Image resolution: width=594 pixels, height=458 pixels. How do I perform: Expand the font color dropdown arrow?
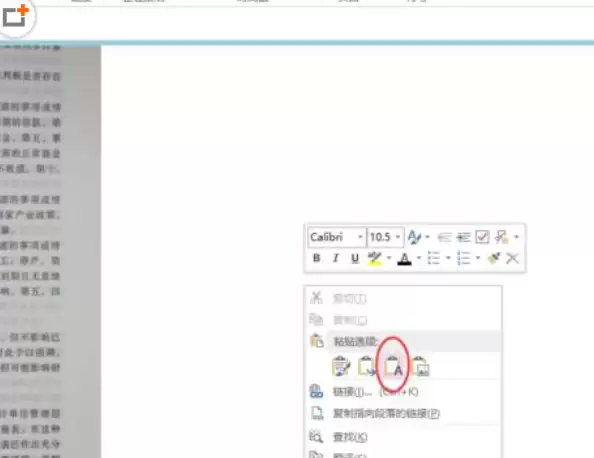pos(419,258)
